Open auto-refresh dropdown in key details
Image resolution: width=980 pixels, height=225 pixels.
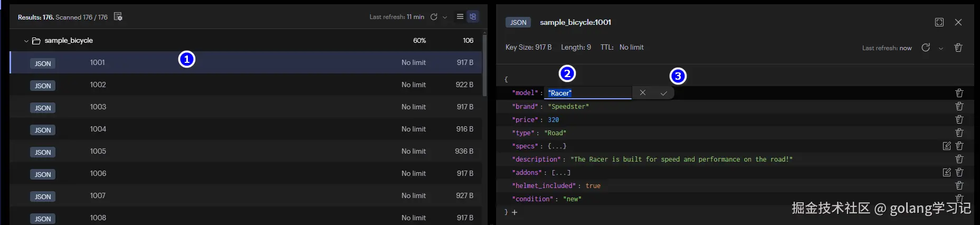point(940,48)
